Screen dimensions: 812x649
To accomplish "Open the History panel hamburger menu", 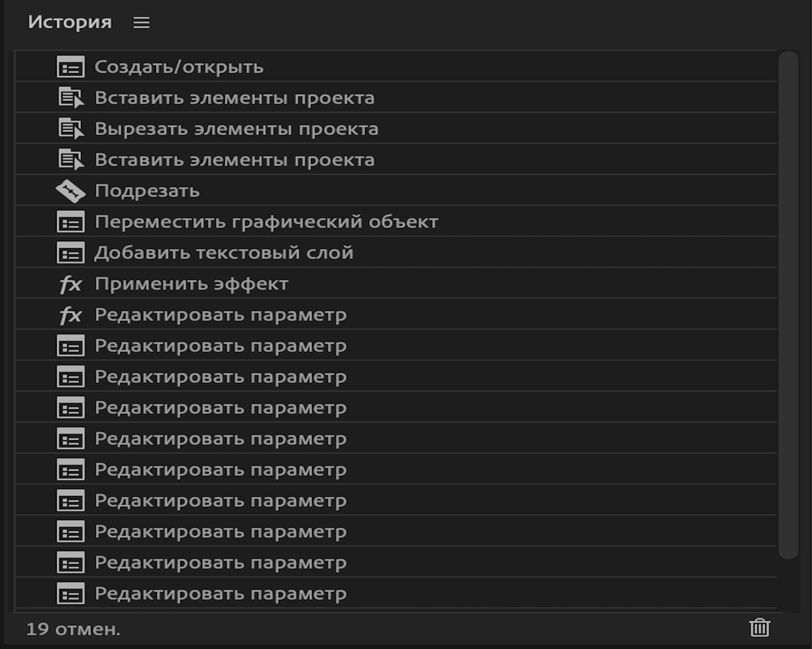I will [141, 23].
